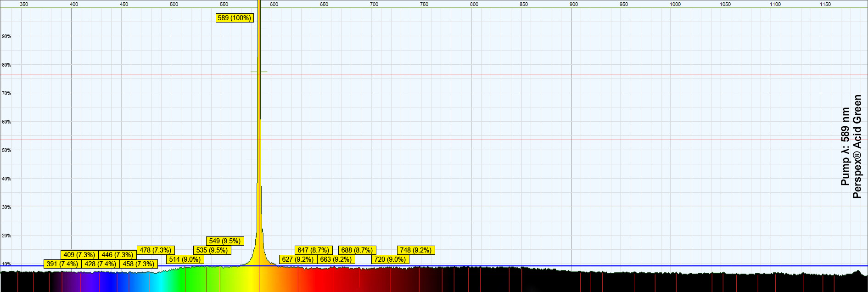Click the 600 wavelength axis tick label
This screenshot has height=292, width=868.
[274, 4]
